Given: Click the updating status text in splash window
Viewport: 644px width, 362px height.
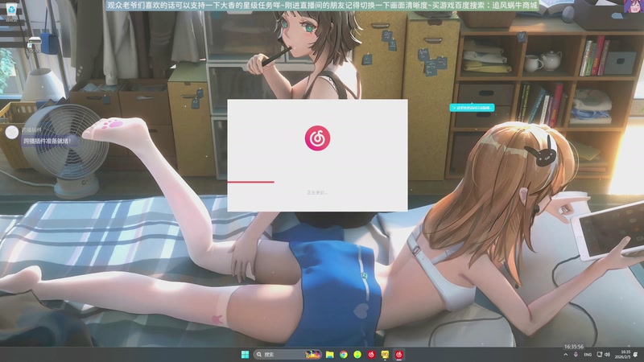Looking at the screenshot, I should pyautogui.click(x=317, y=192).
